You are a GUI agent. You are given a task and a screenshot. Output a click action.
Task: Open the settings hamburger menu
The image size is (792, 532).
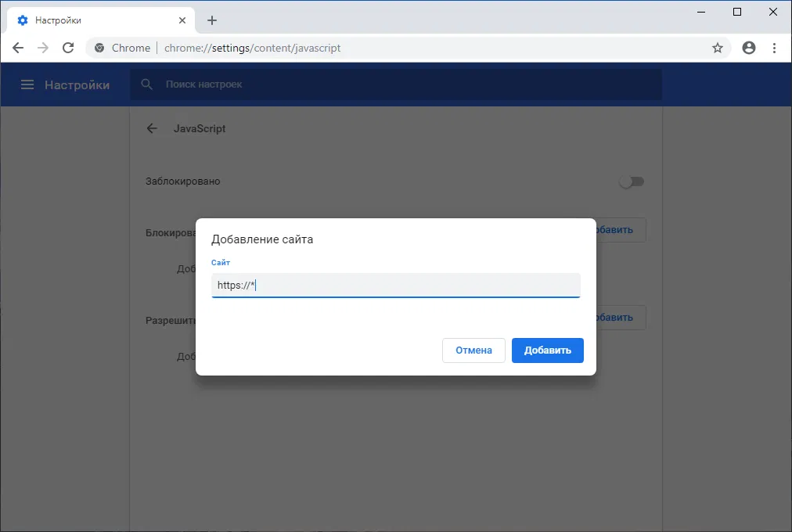click(x=28, y=84)
